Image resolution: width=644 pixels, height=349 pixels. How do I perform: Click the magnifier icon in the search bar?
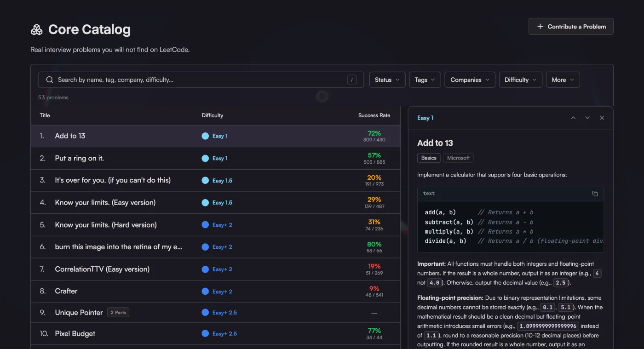click(x=50, y=80)
